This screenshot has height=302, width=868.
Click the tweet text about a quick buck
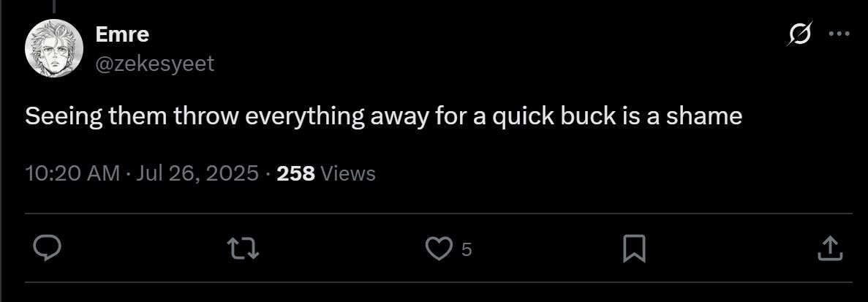[383, 116]
